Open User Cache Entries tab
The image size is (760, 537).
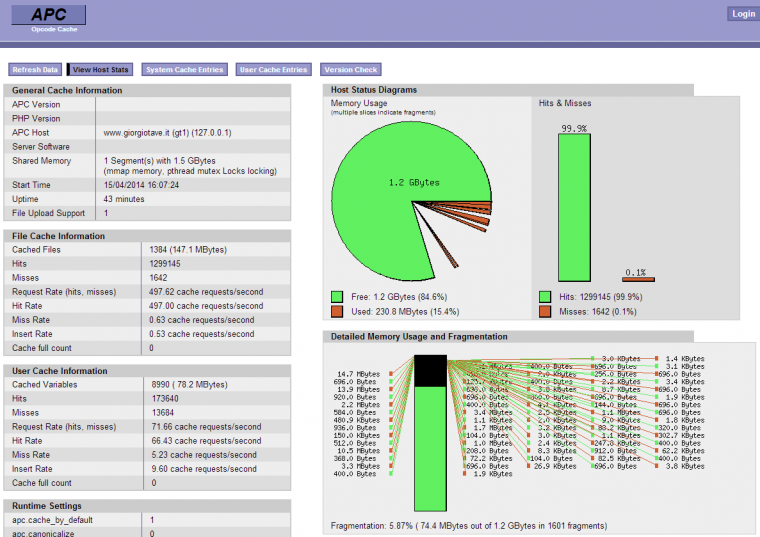tap(273, 70)
